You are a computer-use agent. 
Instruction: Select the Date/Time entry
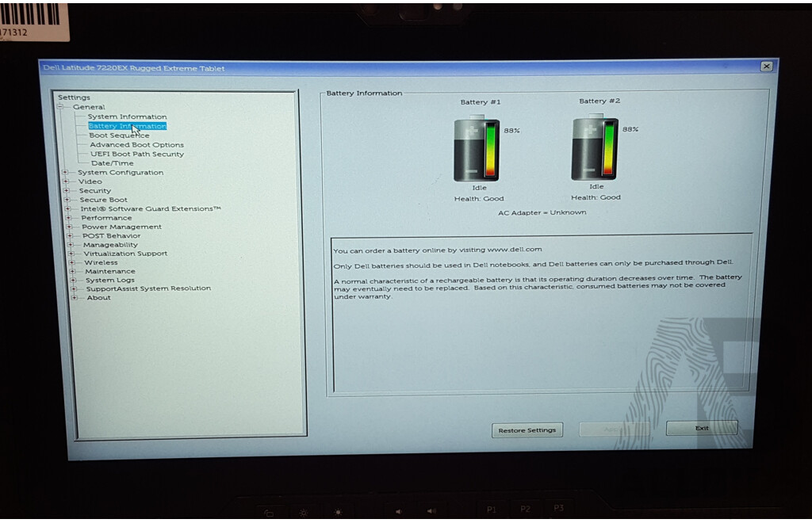(x=113, y=163)
